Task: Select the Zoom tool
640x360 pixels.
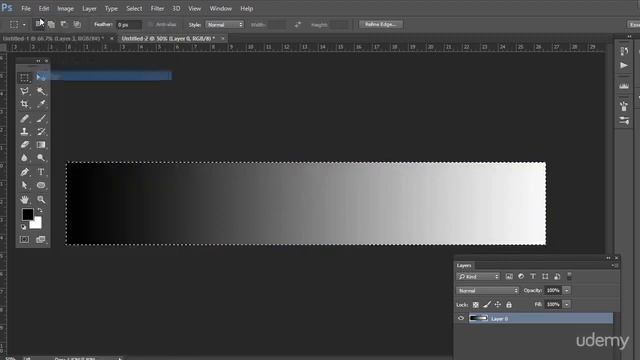Action: 41,200
